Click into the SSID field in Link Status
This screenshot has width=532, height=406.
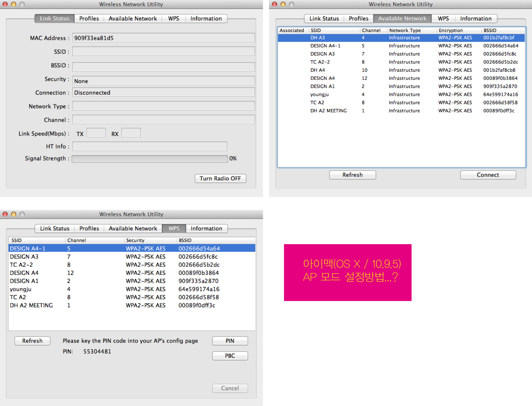pos(163,51)
